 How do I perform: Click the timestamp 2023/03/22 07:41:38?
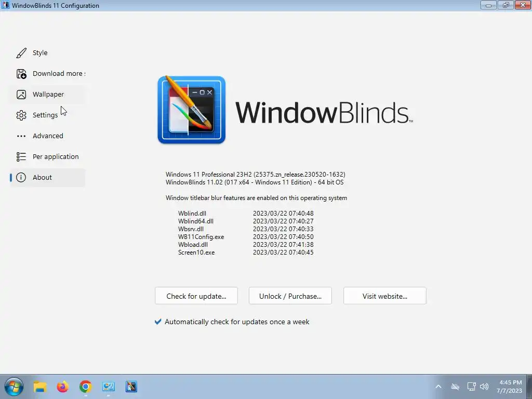283,245
